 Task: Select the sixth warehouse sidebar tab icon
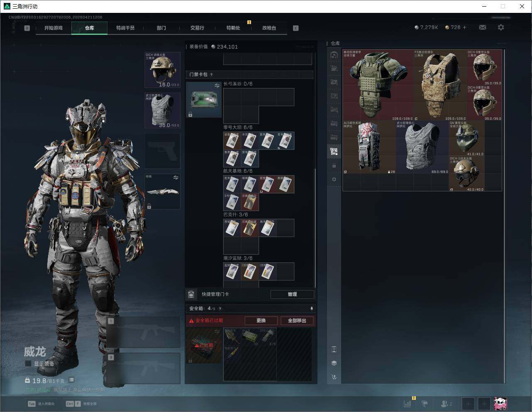point(334,123)
